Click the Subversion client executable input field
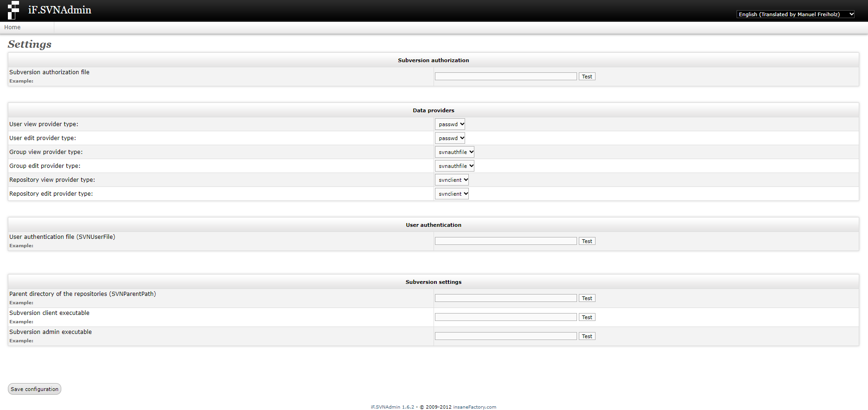Image resolution: width=868 pixels, height=410 pixels. [505, 317]
